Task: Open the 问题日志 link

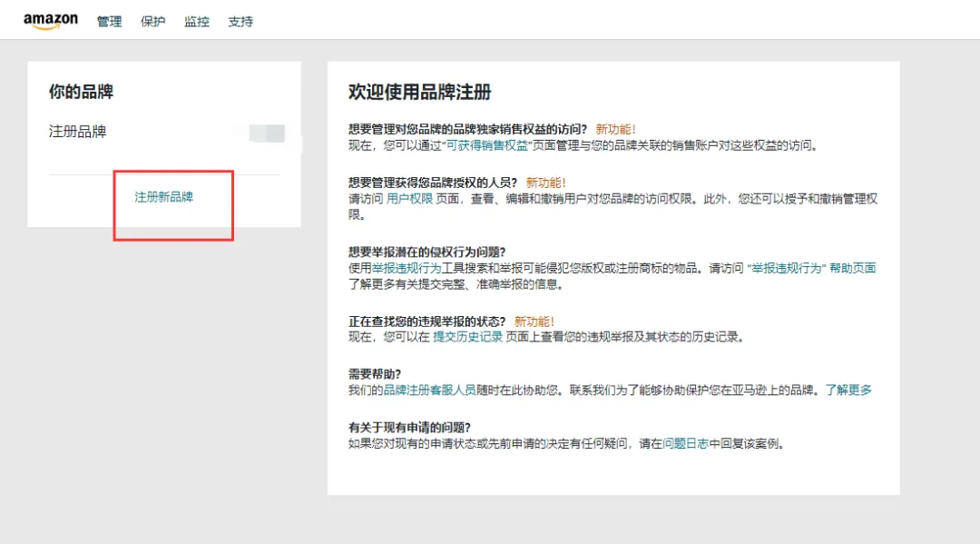Action: pyautogui.click(x=686, y=444)
